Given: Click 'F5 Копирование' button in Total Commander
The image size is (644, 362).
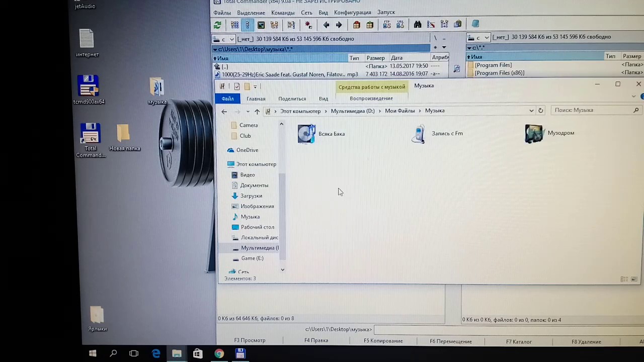Looking at the screenshot, I should click(383, 341).
